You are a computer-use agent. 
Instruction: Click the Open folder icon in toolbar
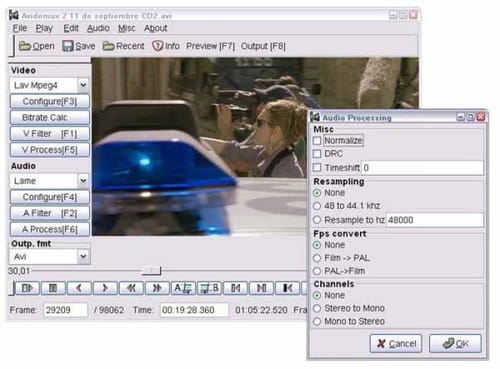click(25, 46)
